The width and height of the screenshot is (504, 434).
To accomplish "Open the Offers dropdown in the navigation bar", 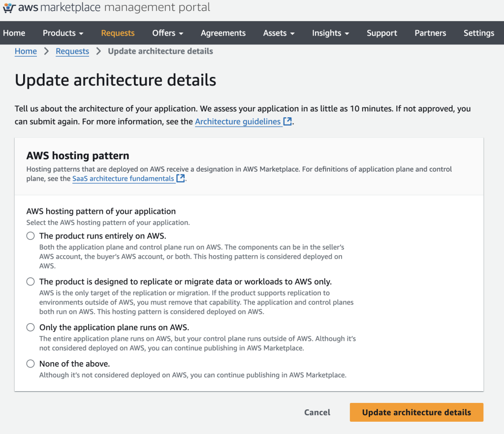I will coord(168,33).
